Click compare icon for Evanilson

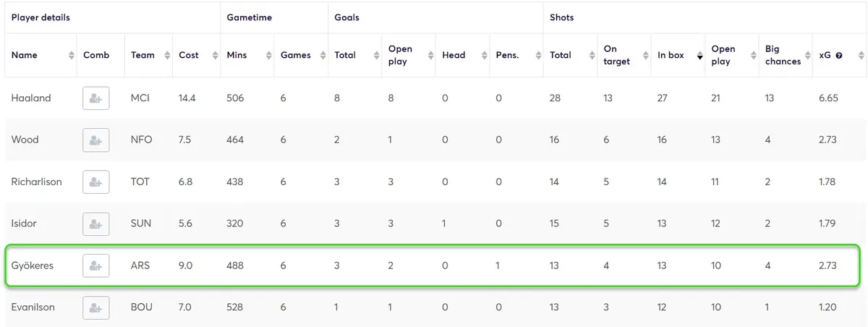click(x=96, y=307)
